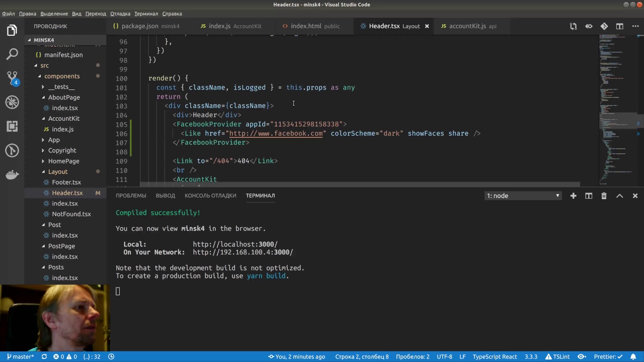Create a new terminal with the plus icon
Image resolution: width=644 pixels, height=362 pixels.
point(573,196)
